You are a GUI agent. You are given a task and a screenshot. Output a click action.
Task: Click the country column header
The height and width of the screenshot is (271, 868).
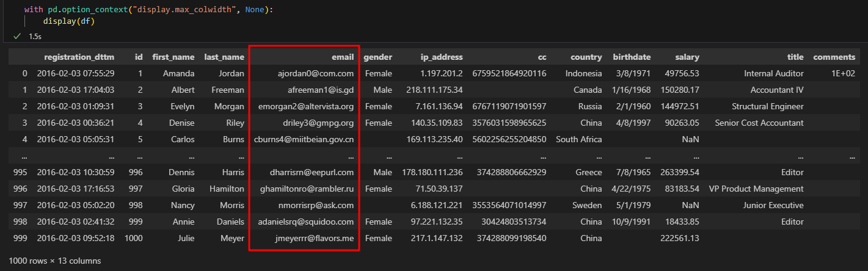coord(586,57)
